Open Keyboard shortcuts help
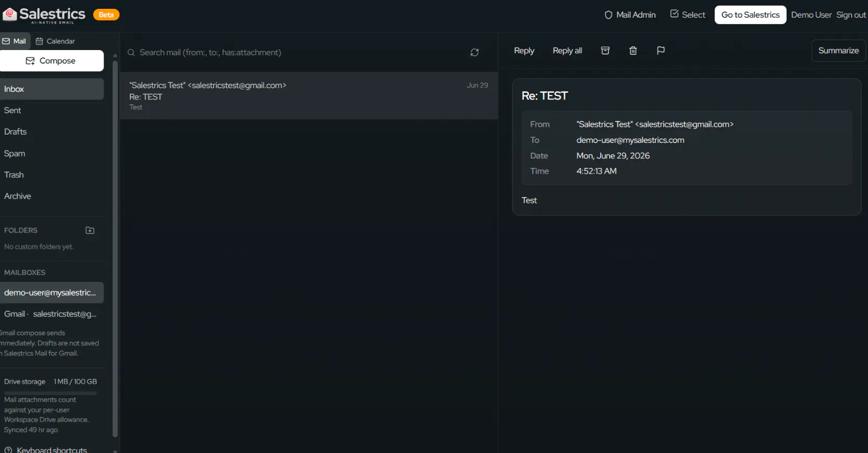868x453 pixels. [46, 449]
